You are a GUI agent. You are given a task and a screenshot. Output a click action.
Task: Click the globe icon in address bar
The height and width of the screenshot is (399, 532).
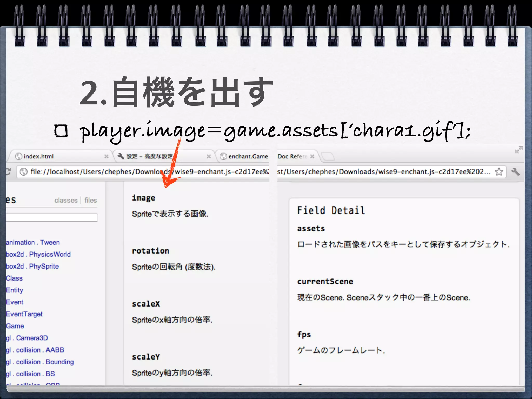24,172
